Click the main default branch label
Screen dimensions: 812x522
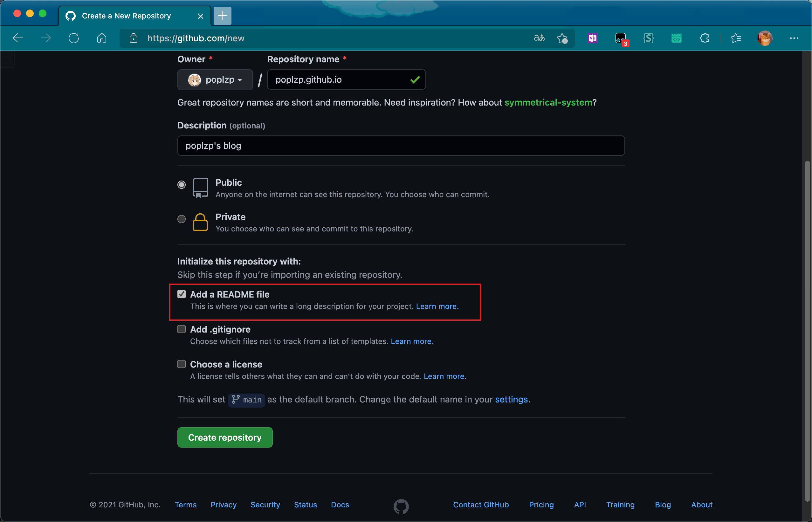(x=246, y=400)
